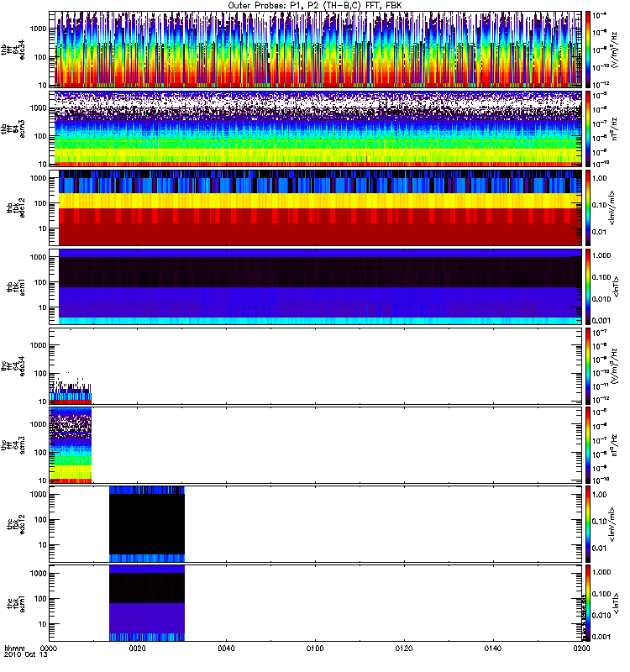Click the color bar of the THB scm1 panel

(x=589, y=286)
